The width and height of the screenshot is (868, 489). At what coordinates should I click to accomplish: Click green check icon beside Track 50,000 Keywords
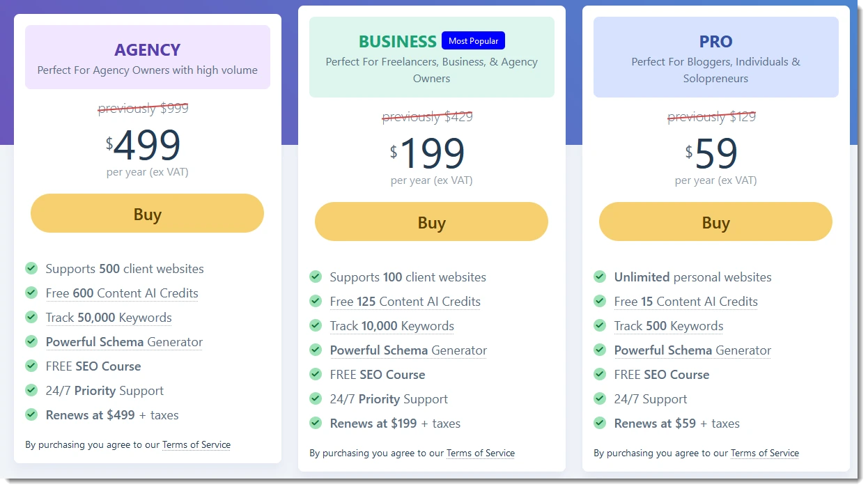pos(31,317)
